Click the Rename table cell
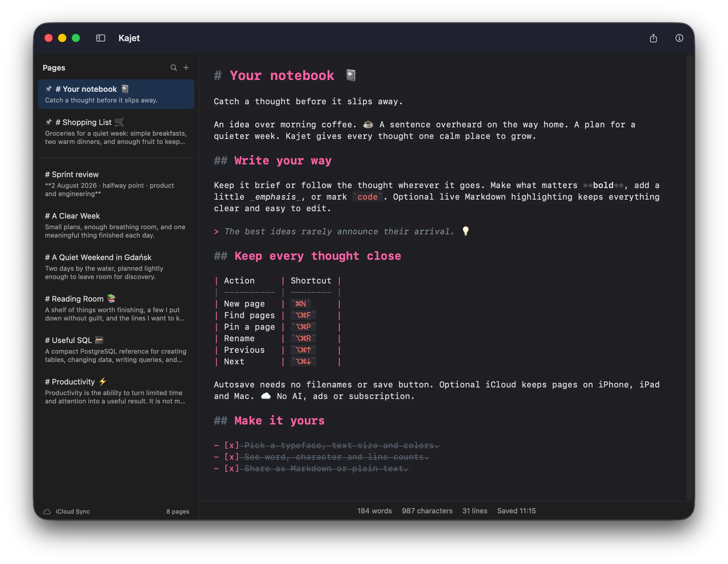Screen dimensions: 728x564 (239, 338)
